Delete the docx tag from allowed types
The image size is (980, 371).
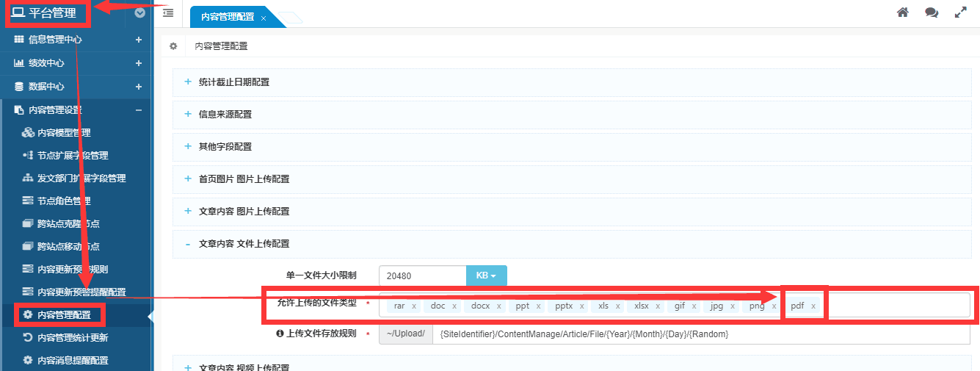499,306
